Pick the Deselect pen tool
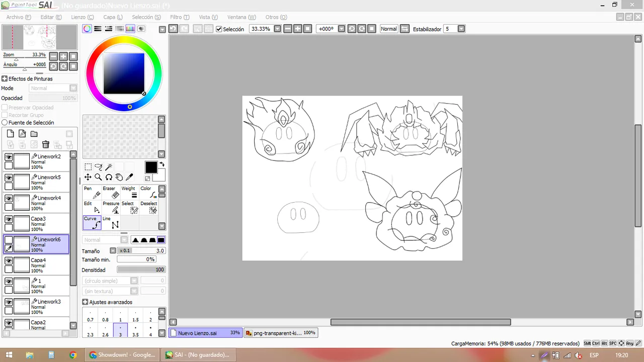The image size is (644, 362). 149,207
